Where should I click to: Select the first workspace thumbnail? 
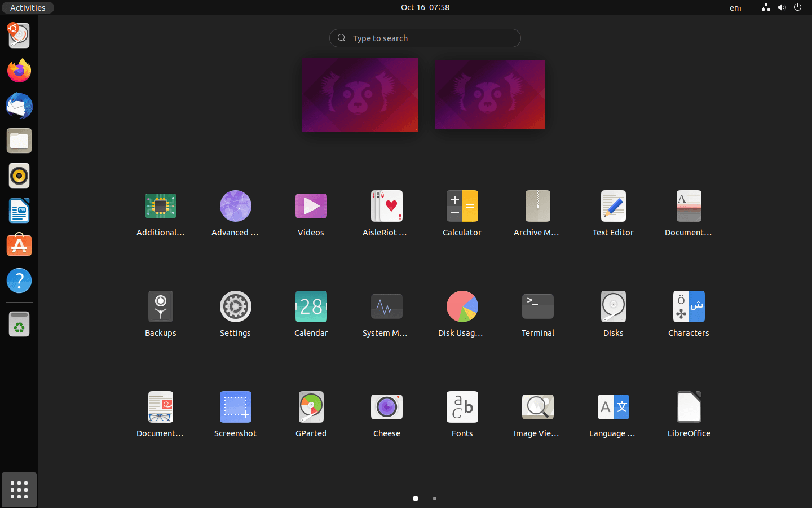360,94
